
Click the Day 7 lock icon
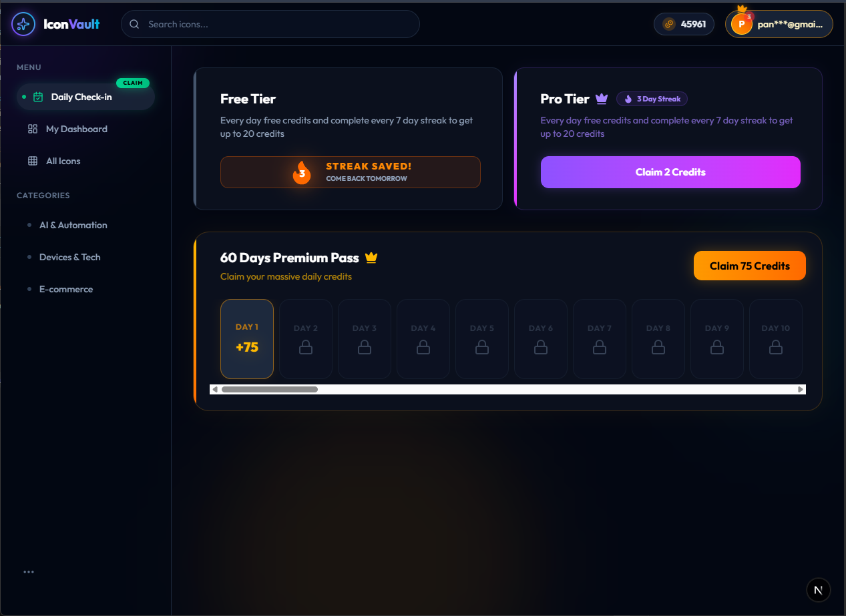pos(600,347)
